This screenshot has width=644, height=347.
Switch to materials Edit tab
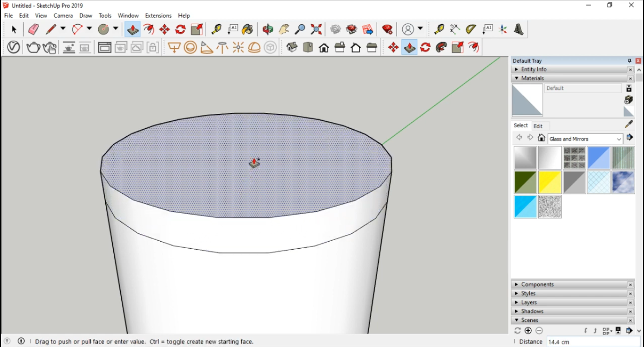point(538,126)
